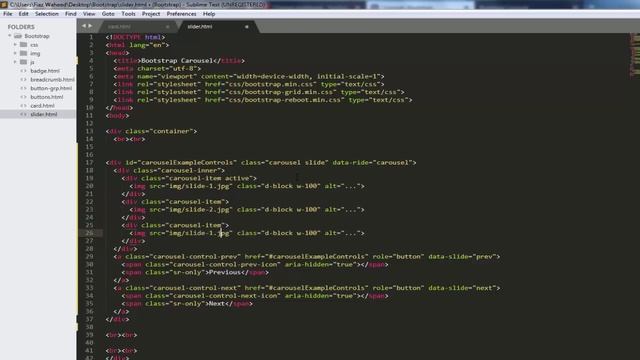Expand the img folder
The height and width of the screenshot is (360, 640).
[16, 53]
